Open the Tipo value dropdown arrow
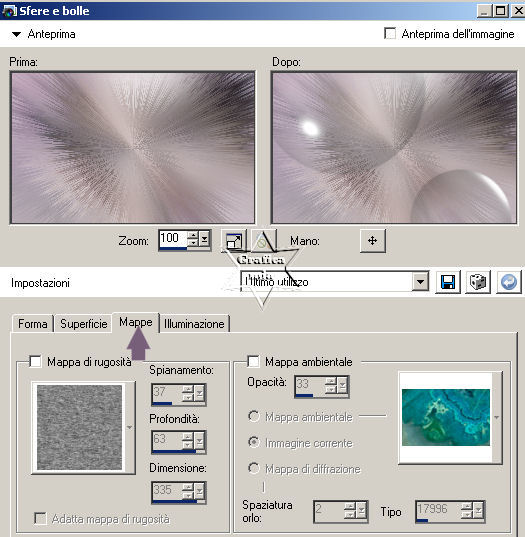525x537 pixels. tap(479, 511)
